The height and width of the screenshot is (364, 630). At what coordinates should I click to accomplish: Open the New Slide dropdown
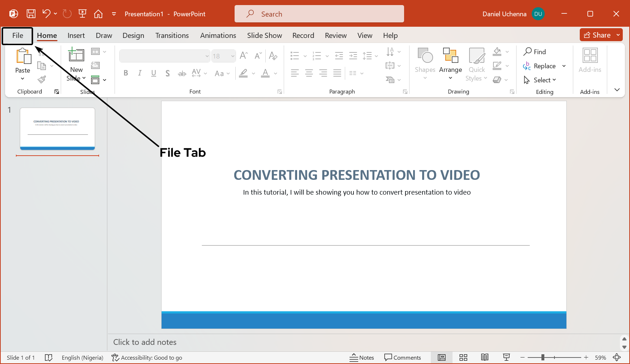[84, 78]
